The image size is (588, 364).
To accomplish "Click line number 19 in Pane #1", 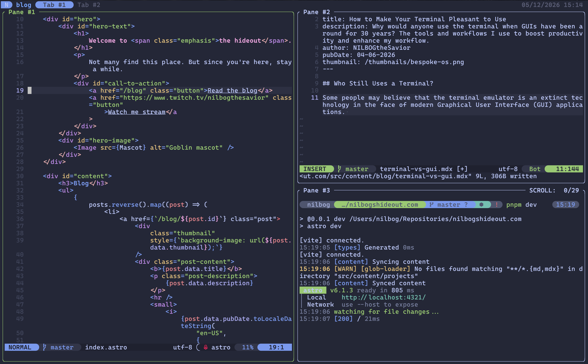I will point(20,90).
